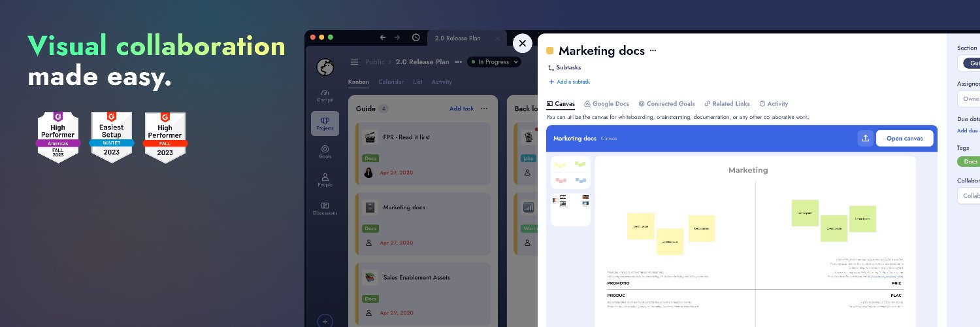Click assignee icon on Sales Enablement card
The width and height of the screenshot is (980, 327).
[369, 313]
